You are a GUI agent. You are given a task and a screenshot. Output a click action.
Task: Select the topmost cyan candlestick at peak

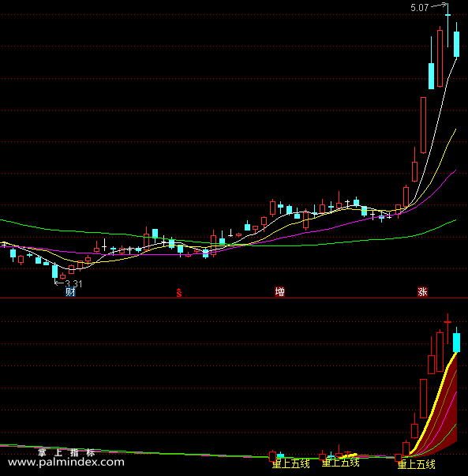click(447, 25)
